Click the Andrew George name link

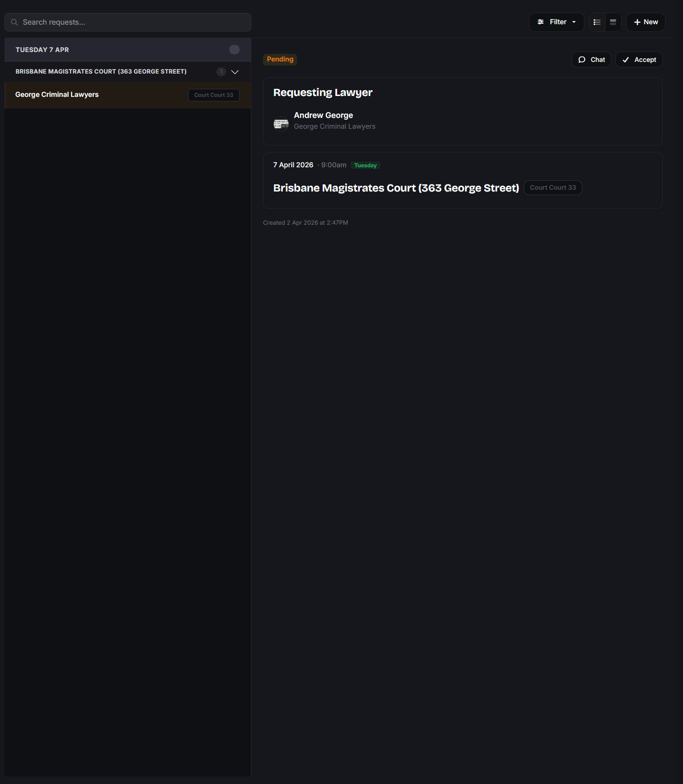323,115
